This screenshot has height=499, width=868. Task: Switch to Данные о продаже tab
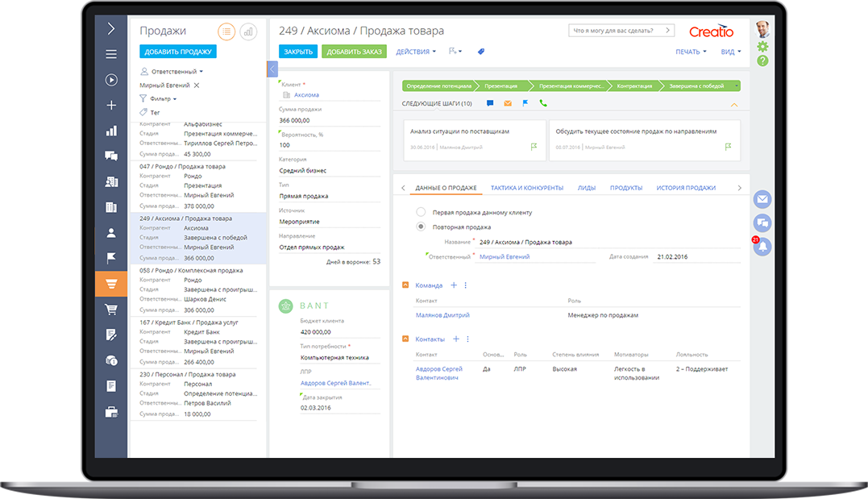[x=446, y=188]
